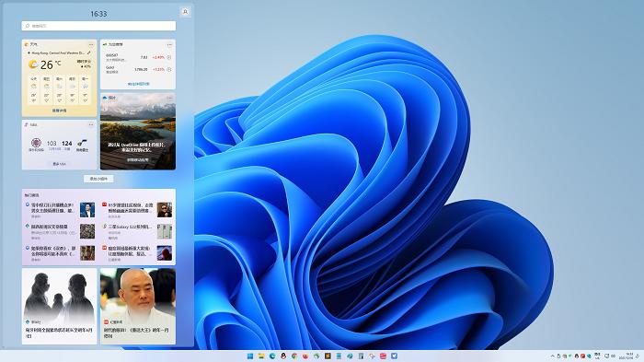Open the Samsung Galaxy S22 news headline

(130, 227)
